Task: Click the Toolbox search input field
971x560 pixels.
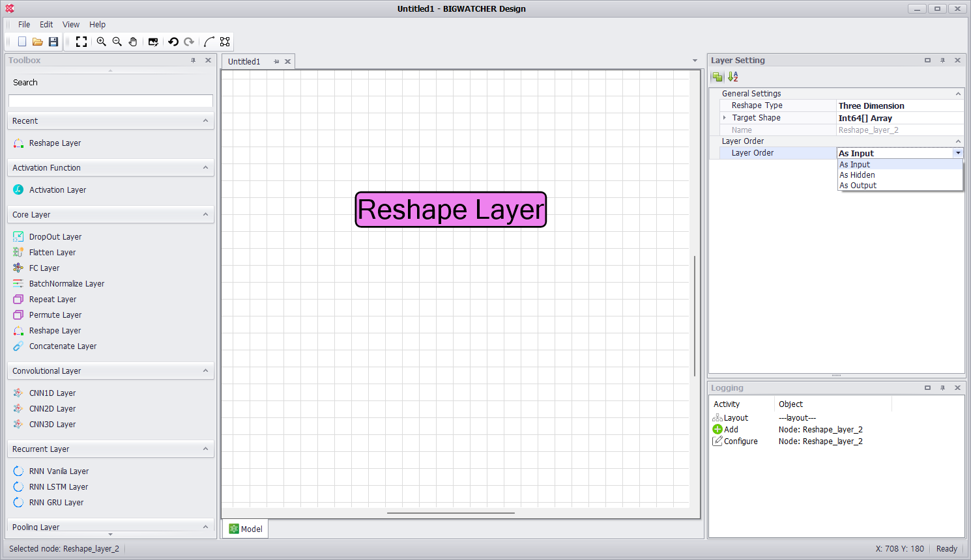Action: [x=111, y=101]
